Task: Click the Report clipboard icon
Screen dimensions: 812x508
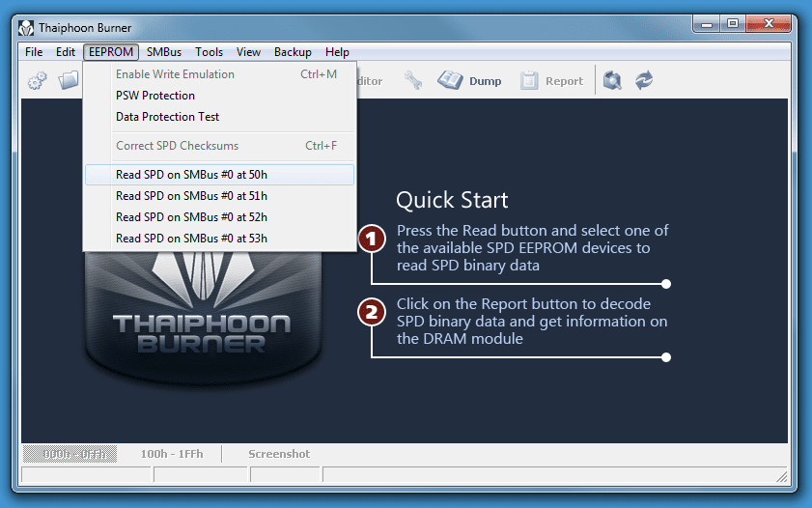Action: coord(529,81)
